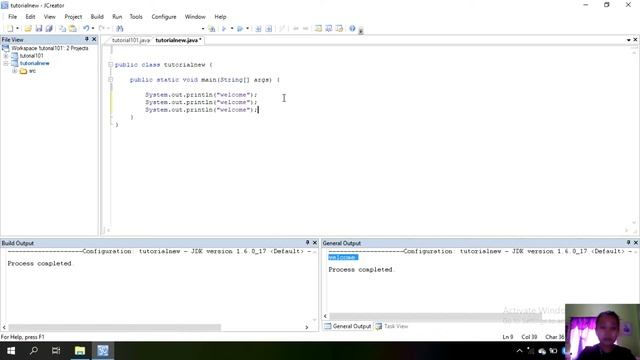
Task: Open the Window menu
Action: click(195, 17)
